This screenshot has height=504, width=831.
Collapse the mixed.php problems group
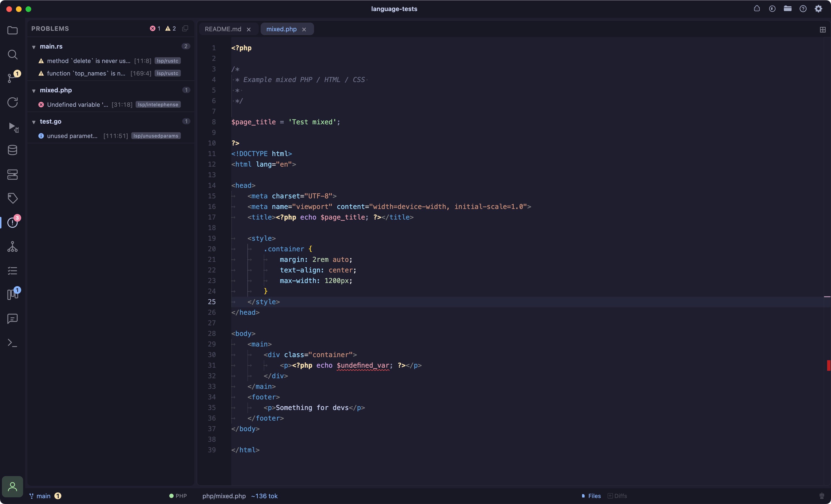tap(34, 91)
